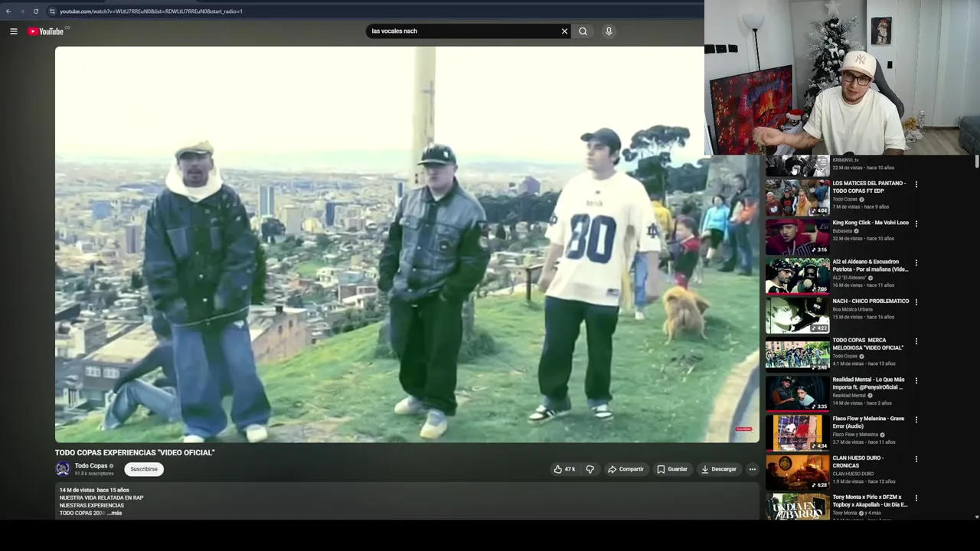Expand the description with '...más'
The height and width of the screenshot is (551, 980).
[x=114, y=513]
